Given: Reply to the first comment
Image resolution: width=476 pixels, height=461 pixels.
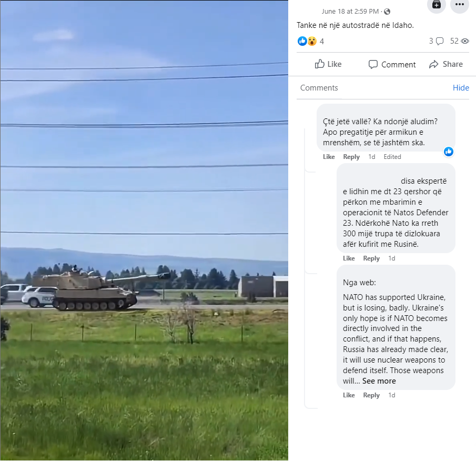Looking at the screenshot, I should (351, 157).
